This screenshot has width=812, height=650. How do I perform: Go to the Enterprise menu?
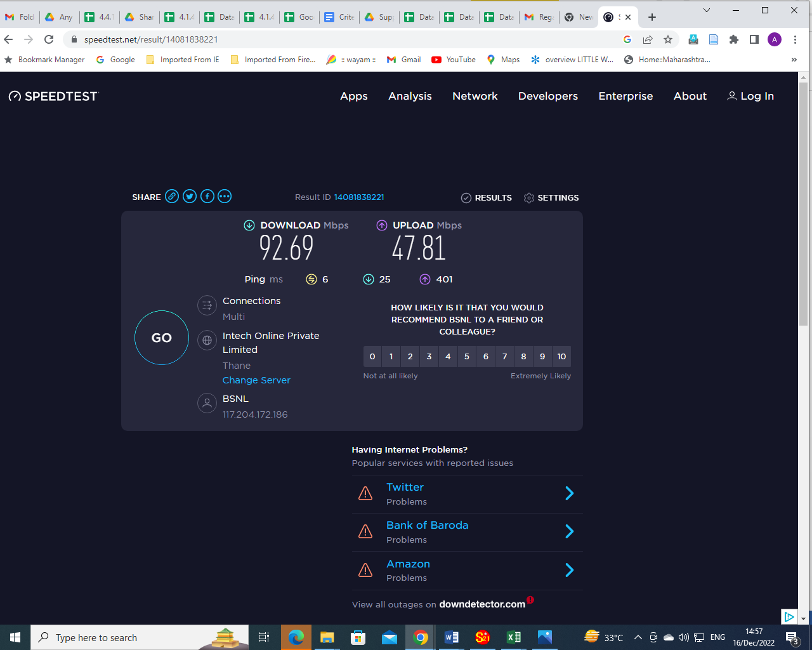point(625,96)
